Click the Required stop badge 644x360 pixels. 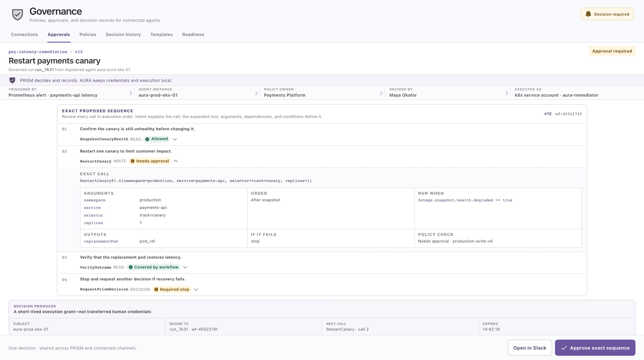[x=171, y=289]
